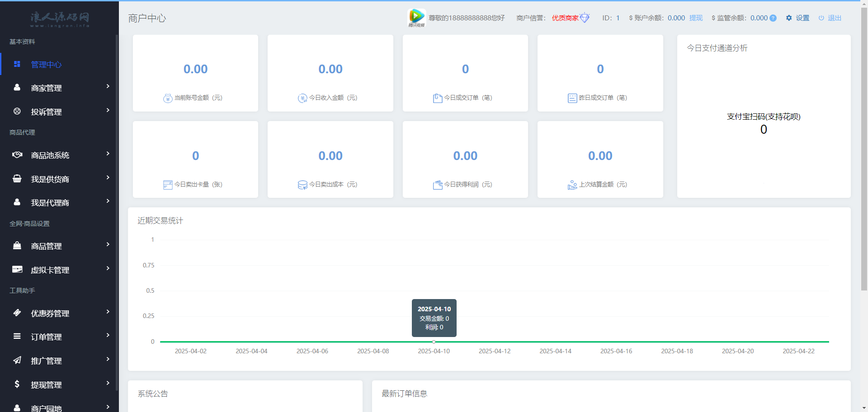Click the power icon beside 退出
This screenshot has width=868, height=412.
[x=821, y=18]
